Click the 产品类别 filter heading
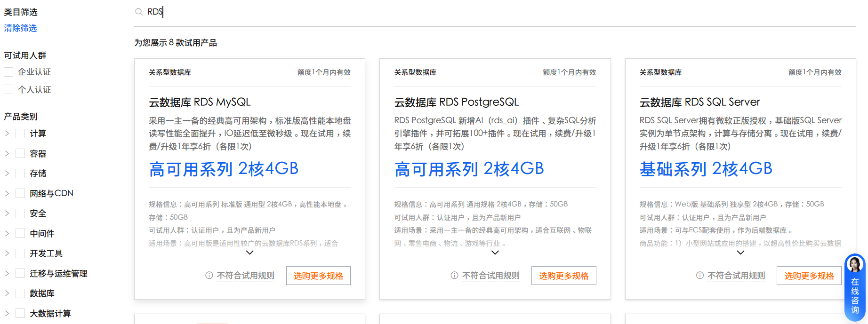This screenshot has height=324, width=868. 21,117
